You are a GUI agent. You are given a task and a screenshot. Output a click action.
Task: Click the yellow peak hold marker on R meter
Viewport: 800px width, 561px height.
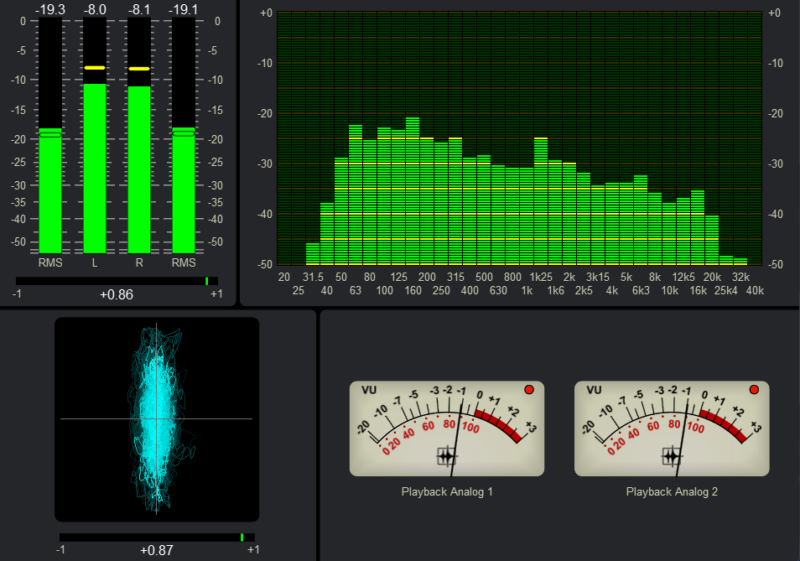[139, 68]
